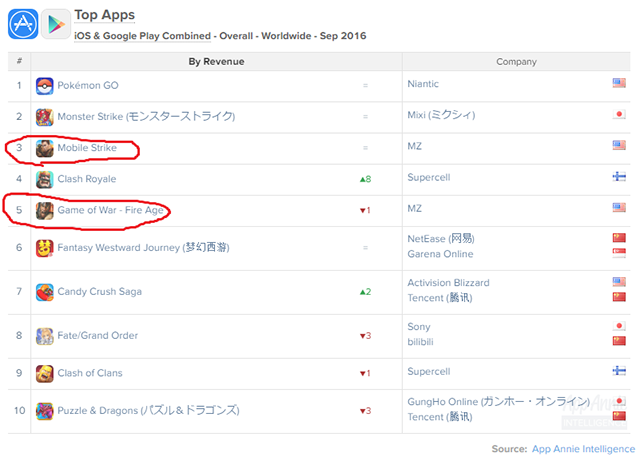
Task: Click the Game of War app icon
Action: click(x=44, y=211)
